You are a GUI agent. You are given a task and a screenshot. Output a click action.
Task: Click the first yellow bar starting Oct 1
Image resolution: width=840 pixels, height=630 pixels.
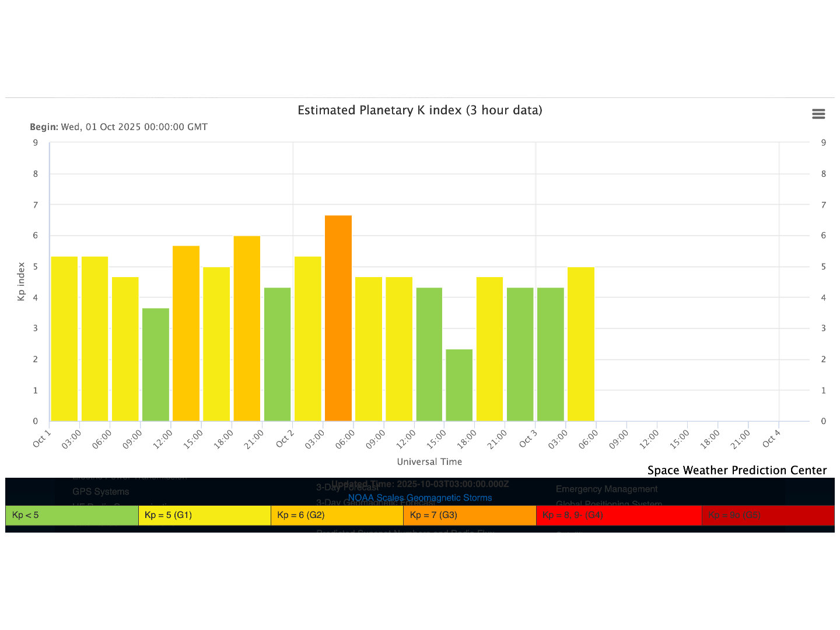64,338
